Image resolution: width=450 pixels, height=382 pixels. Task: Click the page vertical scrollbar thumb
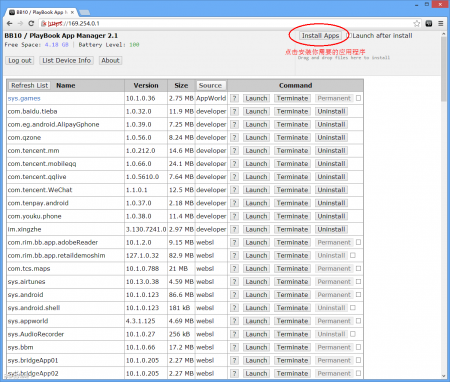coord(443,69)
